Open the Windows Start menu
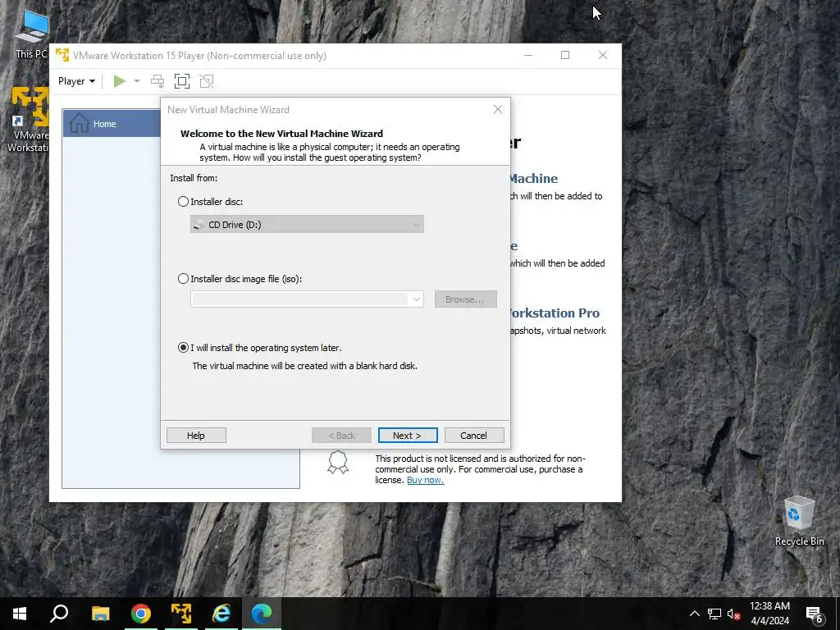Image resolution: width=840 pixels, height=630 pixels. (20, 614)
